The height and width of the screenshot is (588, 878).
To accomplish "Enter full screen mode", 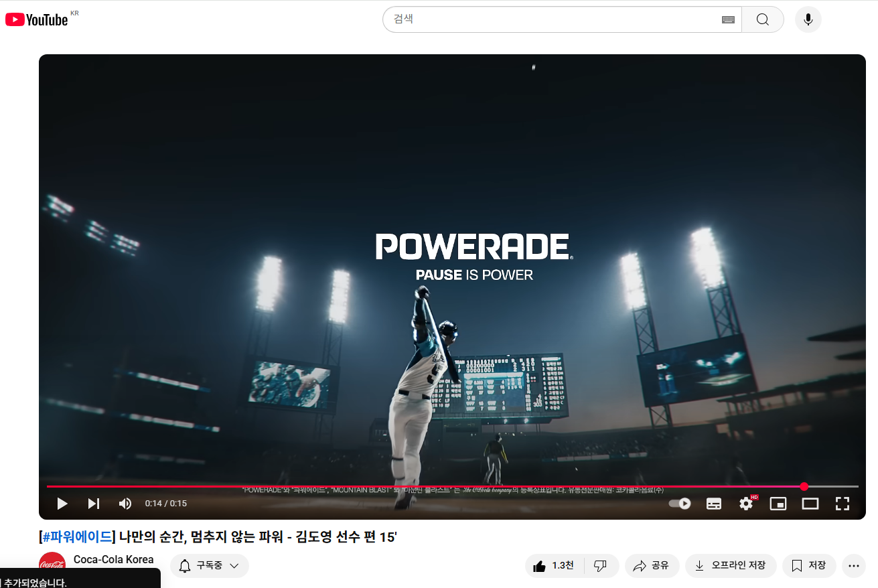I will 843,504.
